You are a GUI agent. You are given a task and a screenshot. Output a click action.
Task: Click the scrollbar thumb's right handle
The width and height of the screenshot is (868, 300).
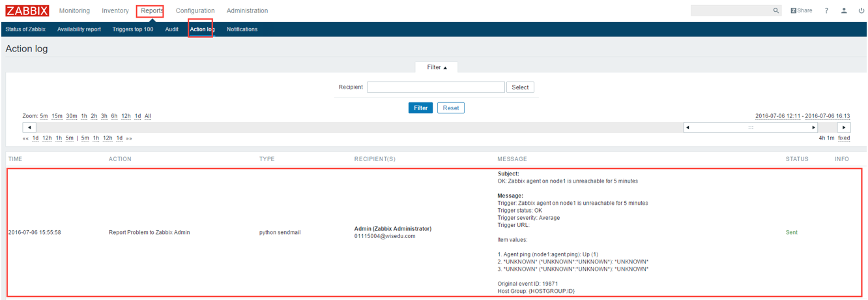814,128
